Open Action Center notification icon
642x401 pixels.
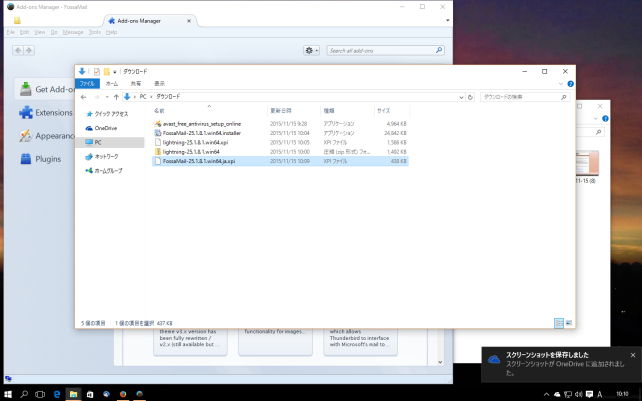pos(589,394)
